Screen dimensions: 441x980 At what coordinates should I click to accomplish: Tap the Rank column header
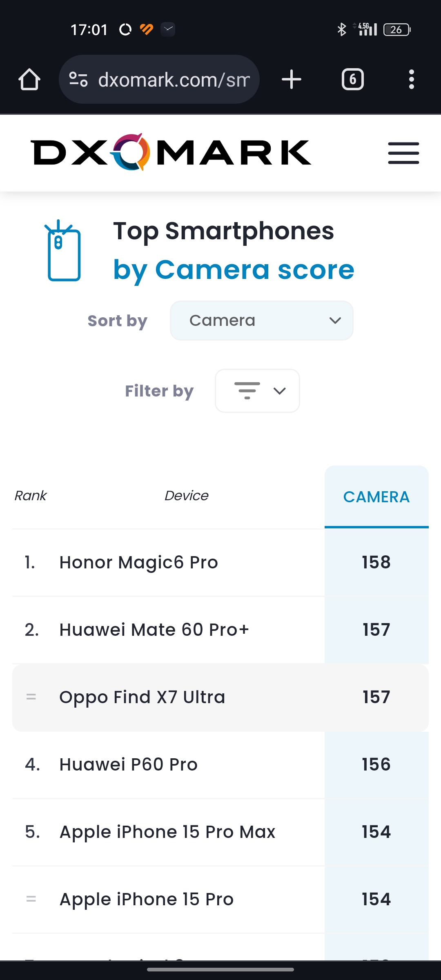click(x=31, y=496)
